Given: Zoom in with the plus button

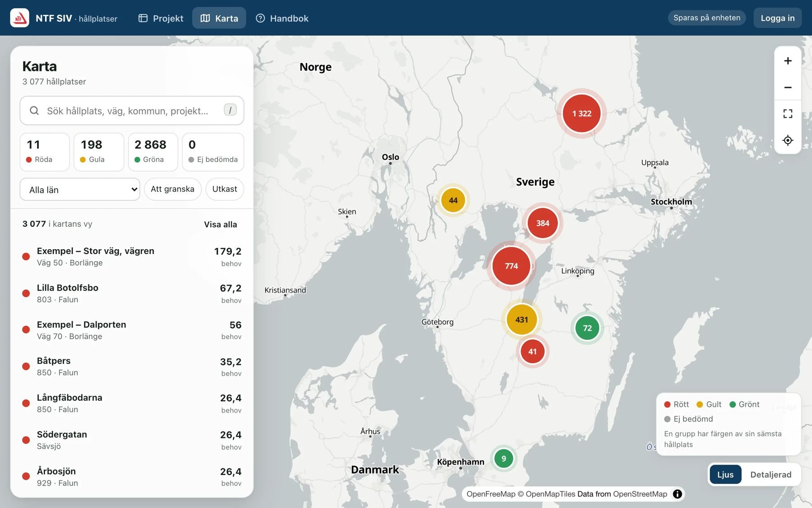Looking at the screenshot, I should pyautogui.click(x=788, y=61).
